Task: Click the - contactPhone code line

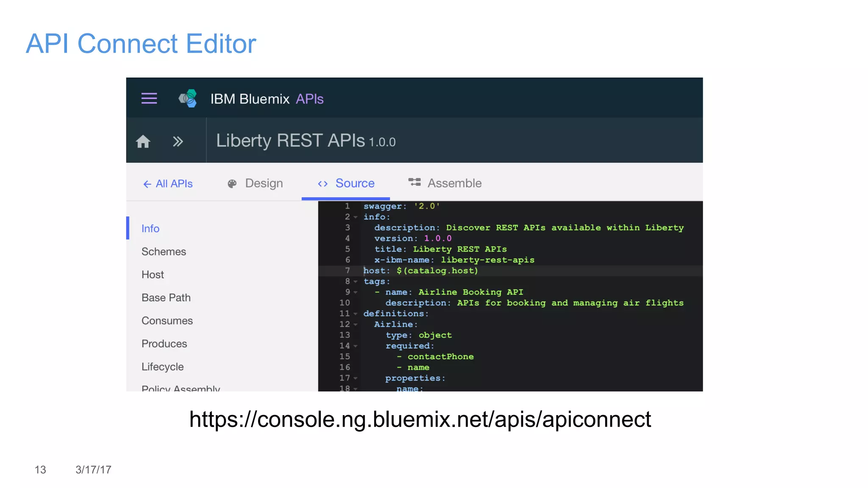Action: (x=435, y=357)
